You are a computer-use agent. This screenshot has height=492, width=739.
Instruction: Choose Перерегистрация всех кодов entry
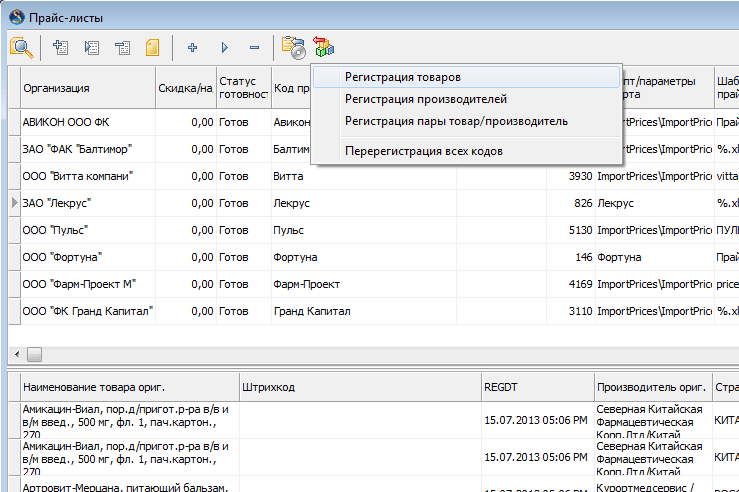tap(467, 151)
